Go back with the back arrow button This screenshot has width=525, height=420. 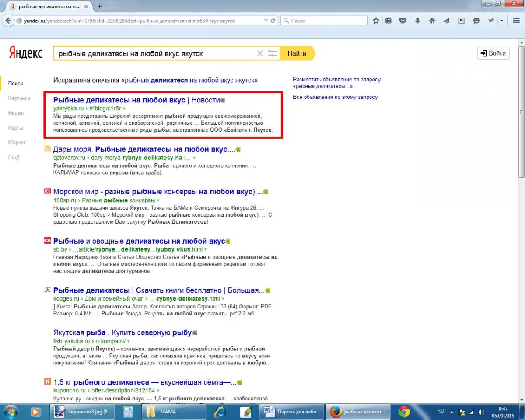pyautogui.click(x=8, y=21)
